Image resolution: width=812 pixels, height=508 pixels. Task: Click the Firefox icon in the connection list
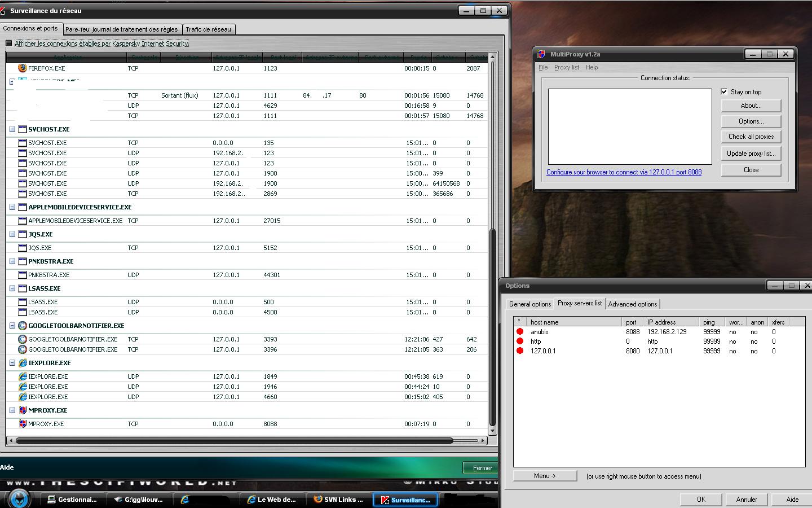[x=23, y=68]
